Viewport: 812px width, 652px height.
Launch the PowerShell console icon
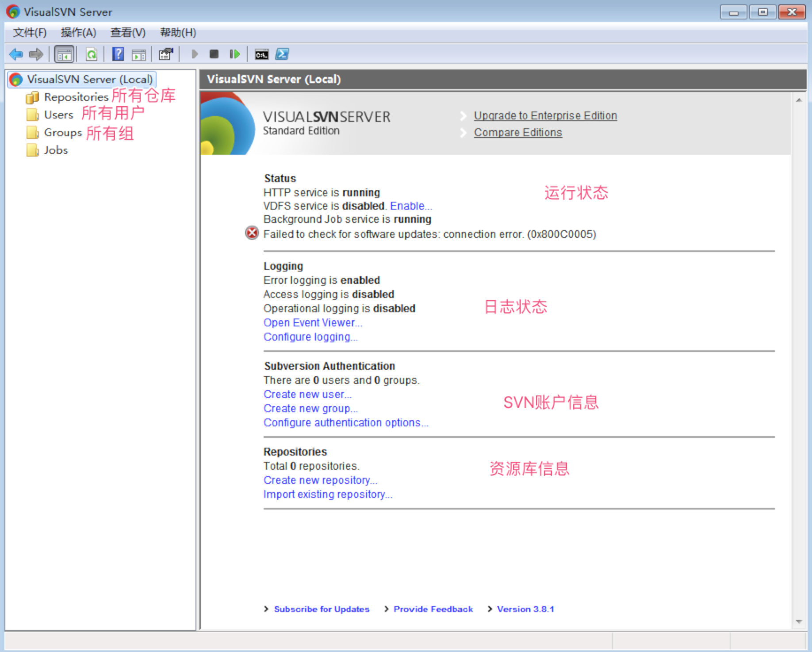[282, 54]
